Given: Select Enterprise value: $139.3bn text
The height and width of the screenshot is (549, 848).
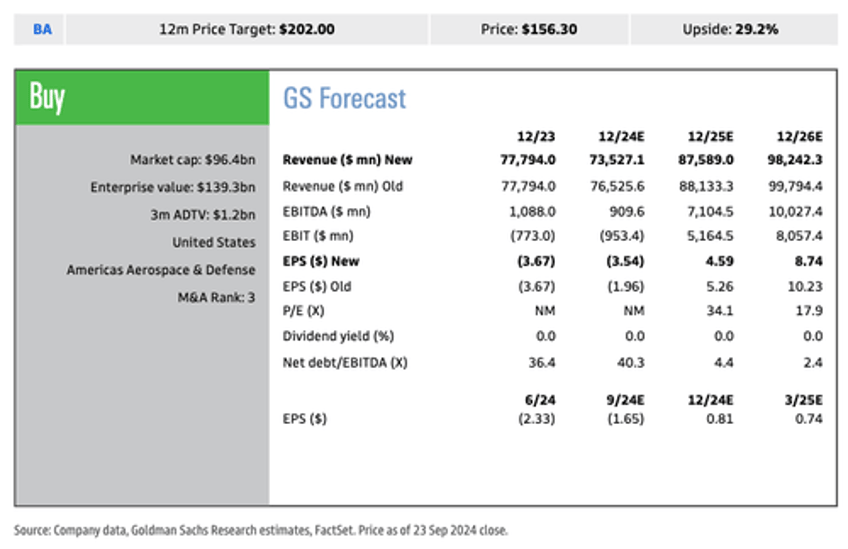Looking at the screenshot, I should tap(173, 188).
